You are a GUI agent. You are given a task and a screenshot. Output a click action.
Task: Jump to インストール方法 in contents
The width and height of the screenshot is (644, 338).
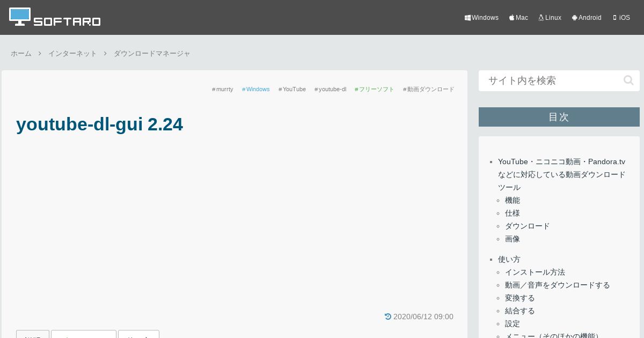point(535,272)
